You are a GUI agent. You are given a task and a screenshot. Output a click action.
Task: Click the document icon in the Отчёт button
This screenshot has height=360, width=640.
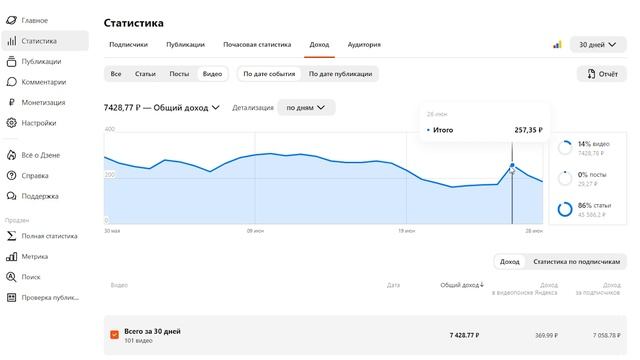tap(591, 74)
